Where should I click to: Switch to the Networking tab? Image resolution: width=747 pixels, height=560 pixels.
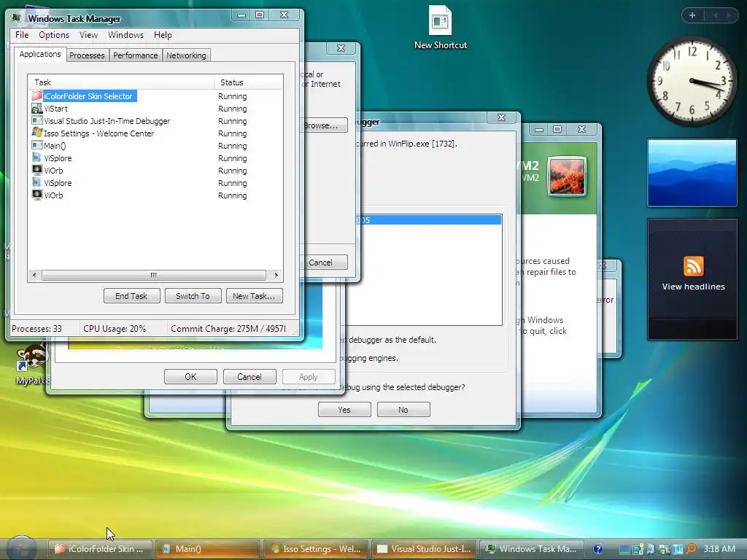(x=186, y=55)
